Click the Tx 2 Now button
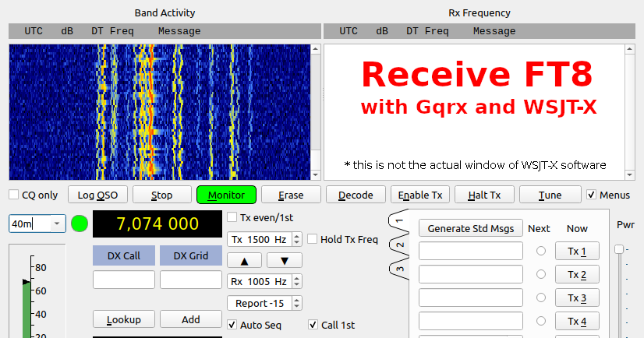 pyautogui.click(x=577, y=274)
